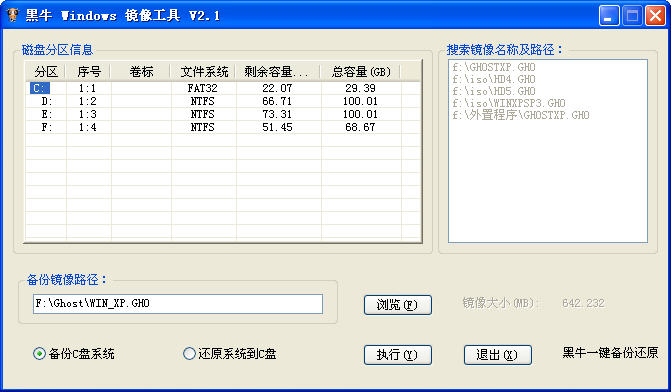This screenshot has width=671, height=392.
Task: Click the 642.232 image size value
Action: point(583,303)
